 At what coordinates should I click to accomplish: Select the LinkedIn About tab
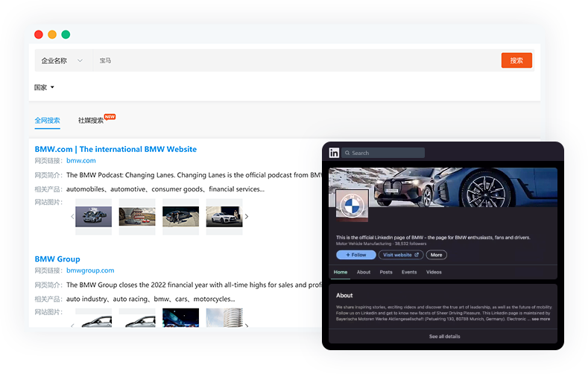tap(364, 272)
